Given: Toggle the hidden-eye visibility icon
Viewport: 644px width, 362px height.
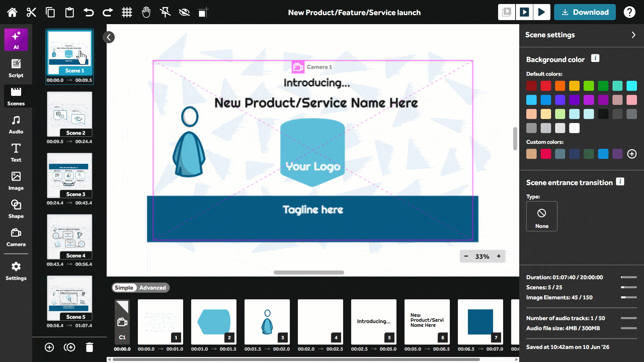Looking at the screenshot, I should coord(184,12).
